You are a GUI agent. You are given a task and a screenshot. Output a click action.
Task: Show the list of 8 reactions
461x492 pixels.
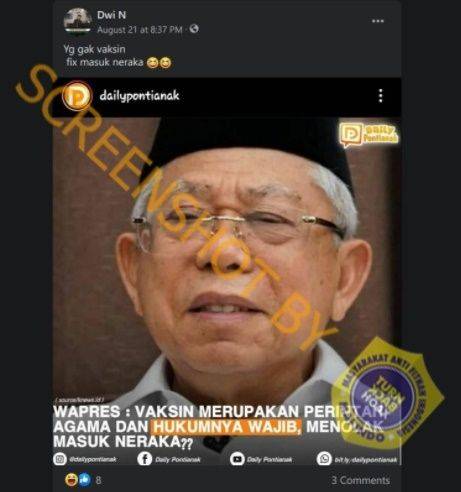(x=98, y=480)
